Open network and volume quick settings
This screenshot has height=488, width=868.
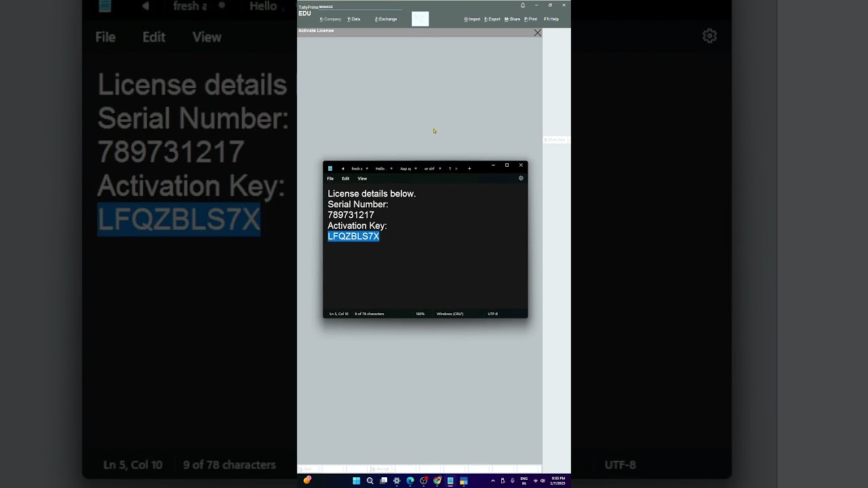coord(539,481)
